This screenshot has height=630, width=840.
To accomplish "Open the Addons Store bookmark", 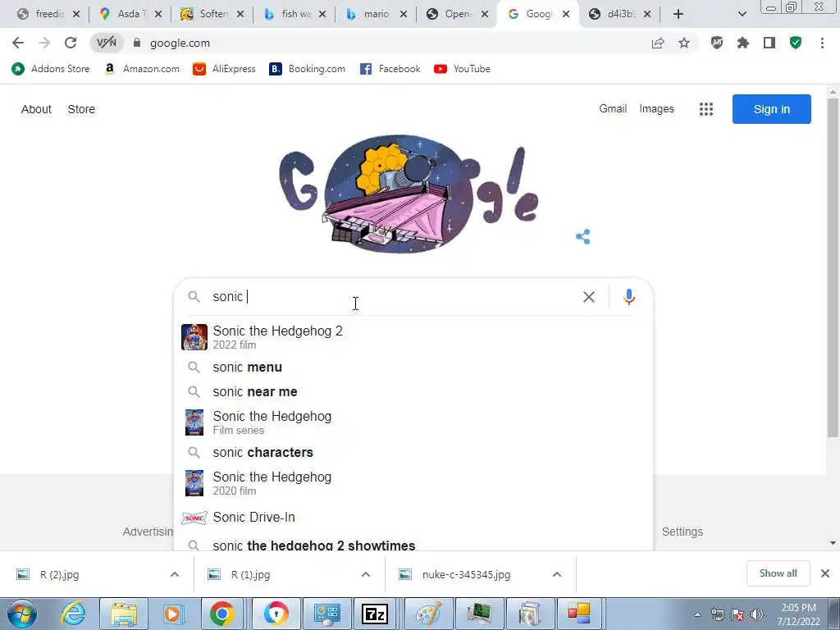I will (x=50, y=69).
